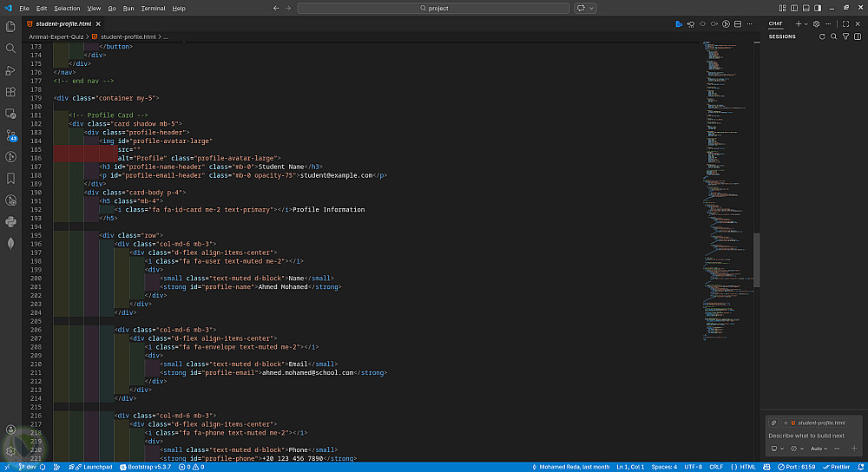Screen dimensions: 868x472
Task: Open the Python sidebar icon
Action: tap(10, 221)
